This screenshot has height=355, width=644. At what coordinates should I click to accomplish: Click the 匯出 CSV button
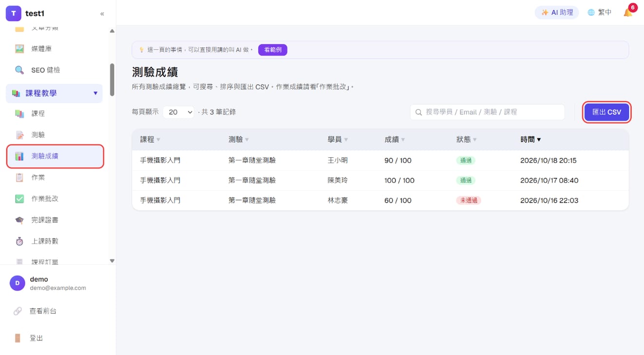point(606,112)
